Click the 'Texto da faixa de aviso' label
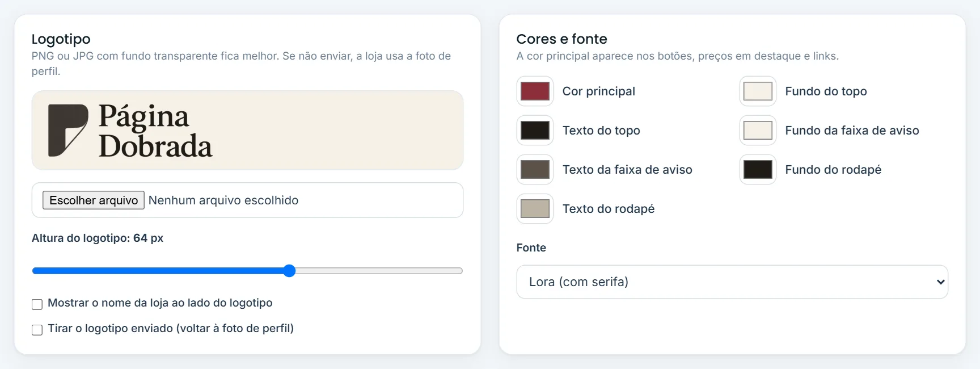980x369 pixels. (627, 170)
